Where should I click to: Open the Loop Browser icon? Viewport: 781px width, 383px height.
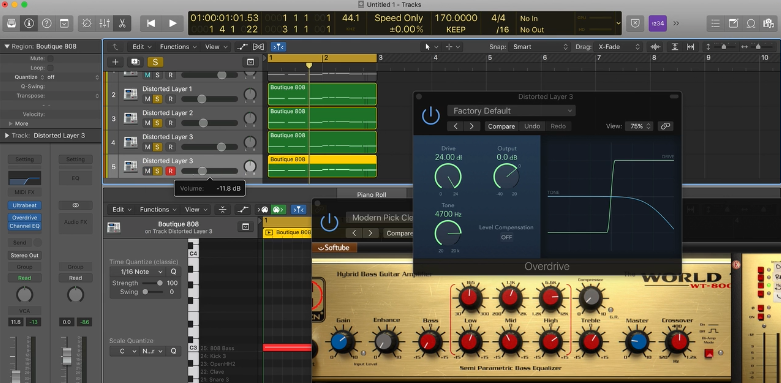point(751,23)
